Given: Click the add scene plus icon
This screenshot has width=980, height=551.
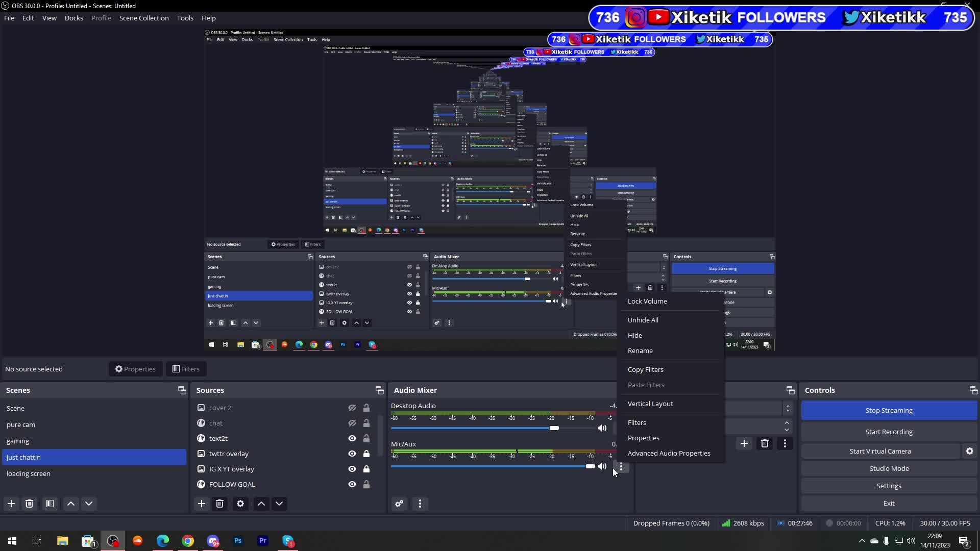Looking at the screenshot, I should 11,504.
